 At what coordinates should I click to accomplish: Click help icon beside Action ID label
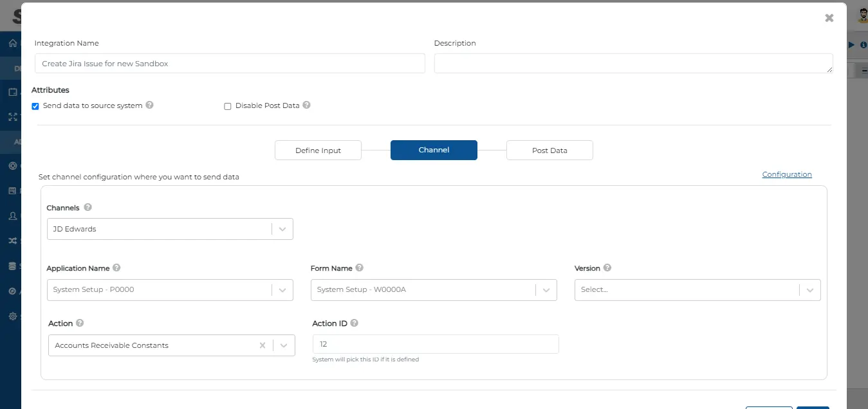[x=354, y=323]
